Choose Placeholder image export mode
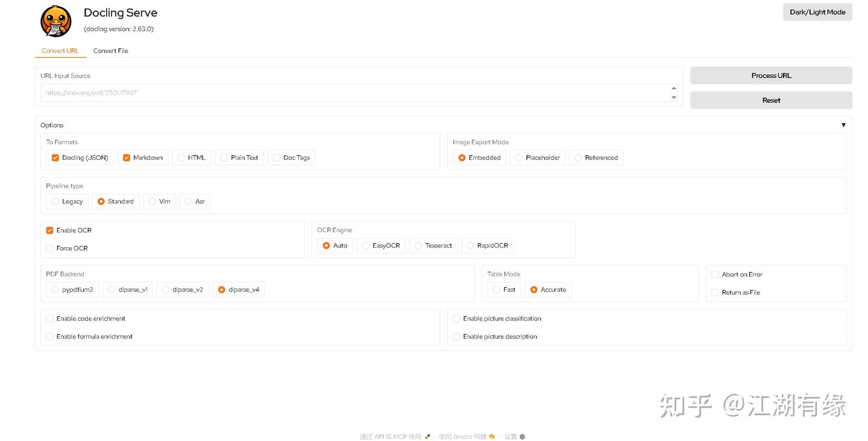 (519, 158)
